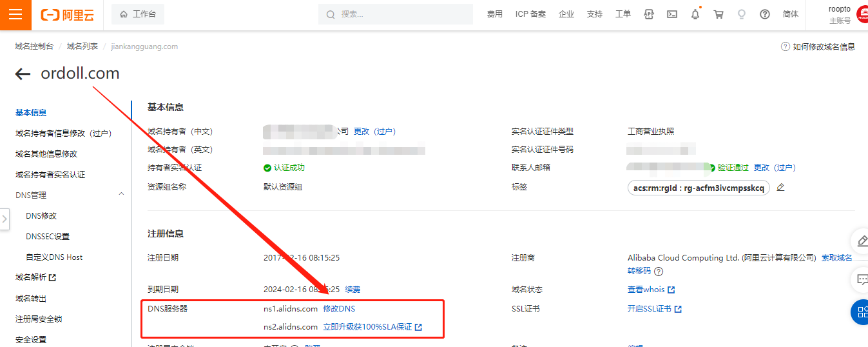This screenshot has height=347, width=868.
Task: Click the lightbulb tips icon
Action: [742, 14]
